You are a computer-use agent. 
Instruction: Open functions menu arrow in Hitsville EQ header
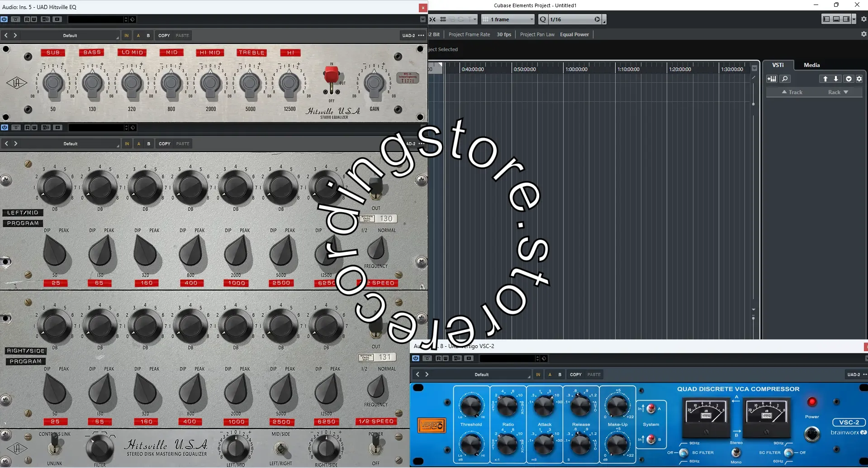(x=423, y=19)
